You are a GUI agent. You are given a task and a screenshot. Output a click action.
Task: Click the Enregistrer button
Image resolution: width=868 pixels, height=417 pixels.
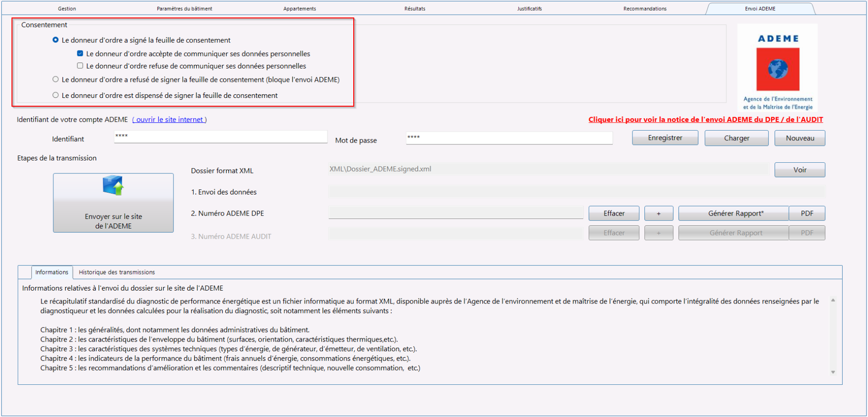tap(665, 137)
